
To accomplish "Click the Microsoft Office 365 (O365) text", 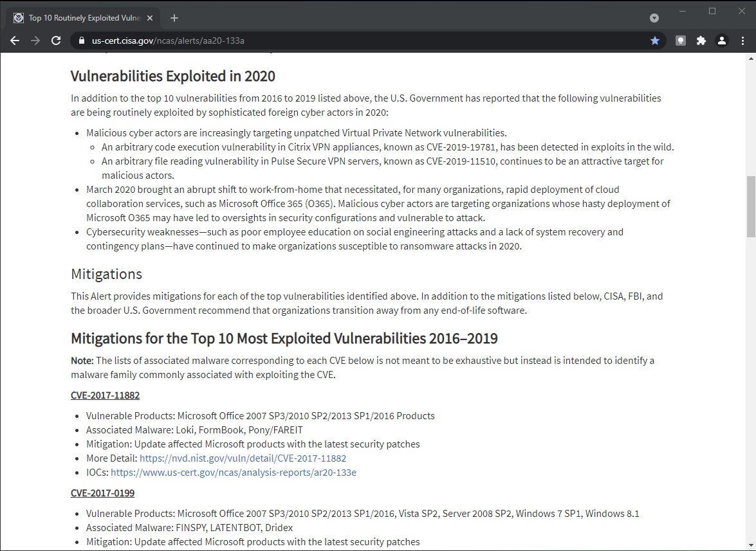I will (x=276, y=204).
